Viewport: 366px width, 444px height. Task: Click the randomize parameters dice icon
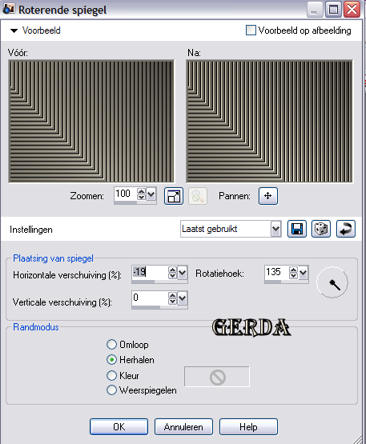coord(321,229)
